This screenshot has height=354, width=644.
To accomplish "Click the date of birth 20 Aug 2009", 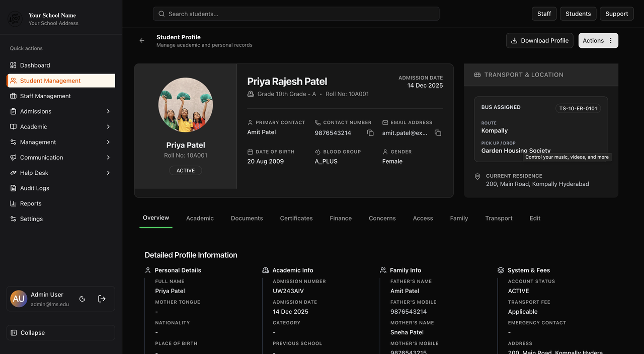I will 266,162.
